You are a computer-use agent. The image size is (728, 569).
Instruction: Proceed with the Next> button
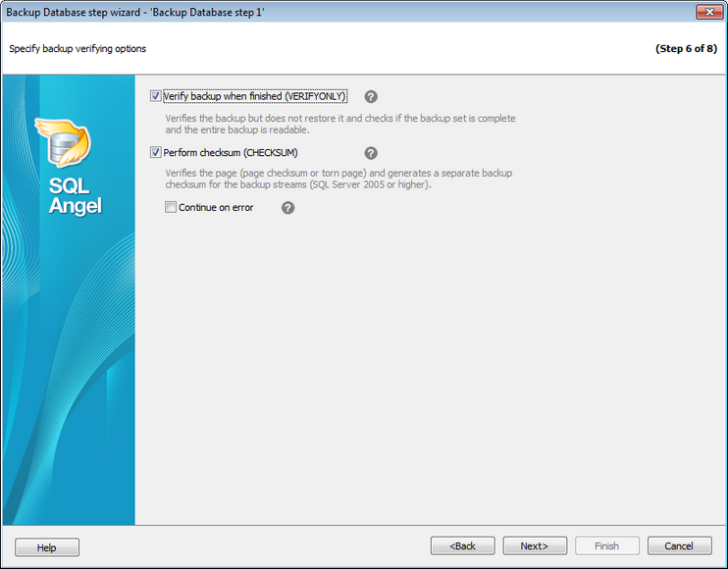(535, 545)
